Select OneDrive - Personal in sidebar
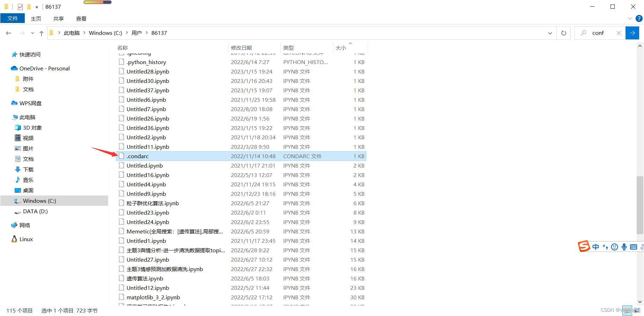This screenshot has height=316, width=644. [x=44, y=69]
